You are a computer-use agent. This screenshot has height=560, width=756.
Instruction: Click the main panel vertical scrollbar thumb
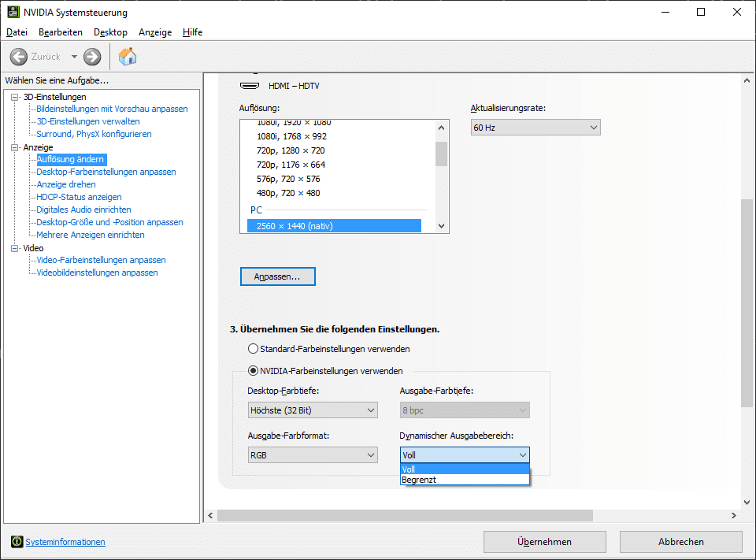[x=747, y=303]
